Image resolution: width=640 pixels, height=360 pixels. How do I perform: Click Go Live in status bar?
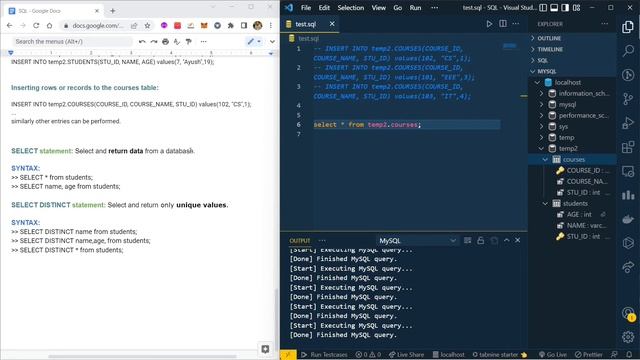(x=553, y=355)
